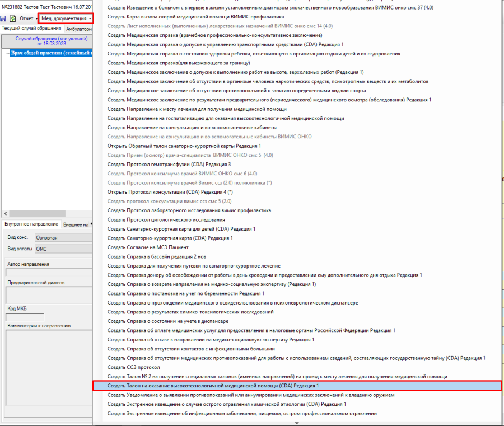
Task: Select Создать Протокол цитологического исследования
Action: click(166, 220)
